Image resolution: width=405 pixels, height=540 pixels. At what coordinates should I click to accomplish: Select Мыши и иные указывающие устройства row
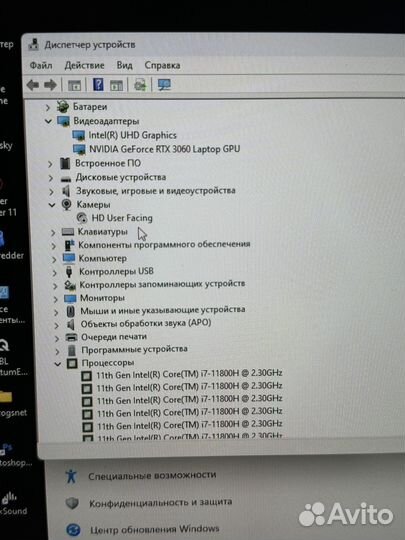tap(163, 310)
